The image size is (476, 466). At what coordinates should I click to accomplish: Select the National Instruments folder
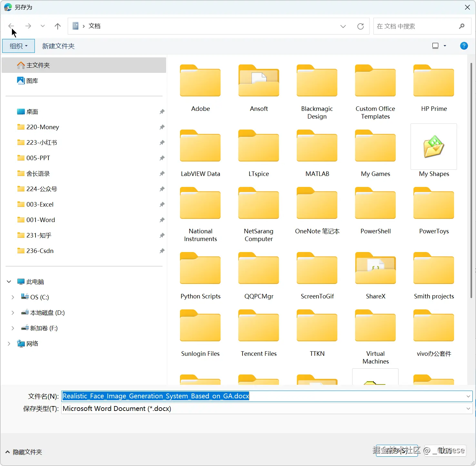pyautogui.click(x=200, y=214)
